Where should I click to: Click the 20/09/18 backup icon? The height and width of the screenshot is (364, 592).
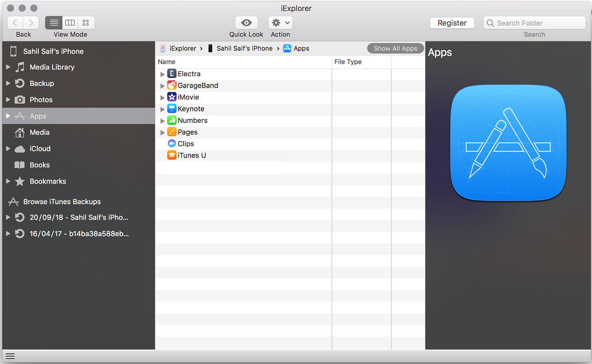(20, 217)
